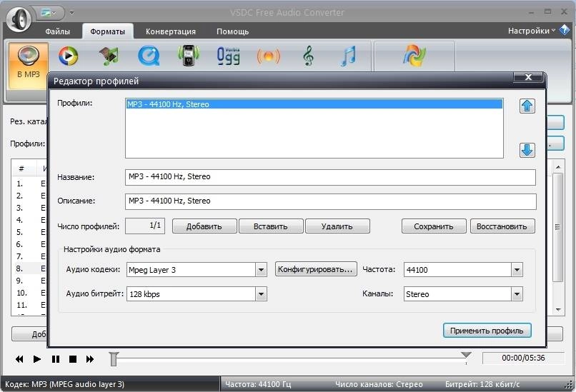Switch to the Форматы tab

108,31
